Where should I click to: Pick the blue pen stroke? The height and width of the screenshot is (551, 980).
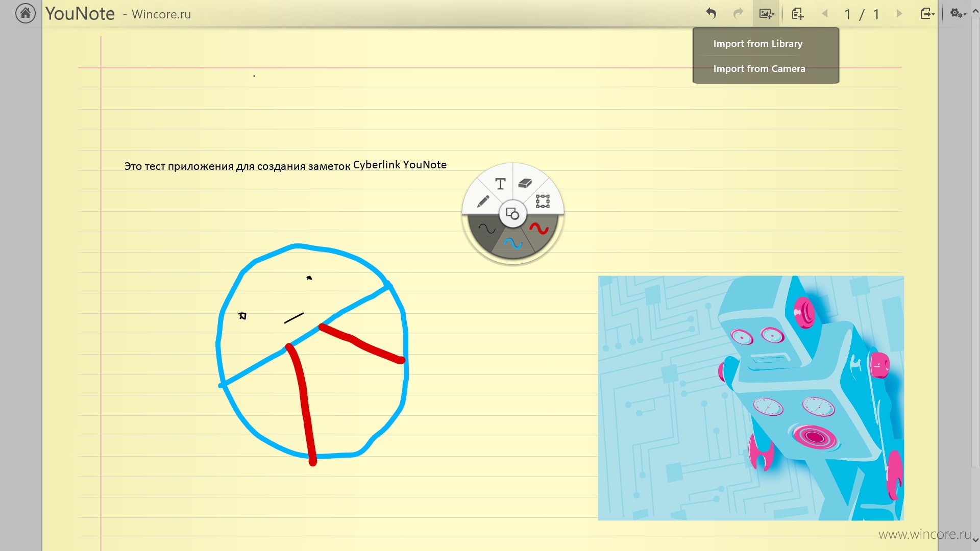[x=513, y=243]
